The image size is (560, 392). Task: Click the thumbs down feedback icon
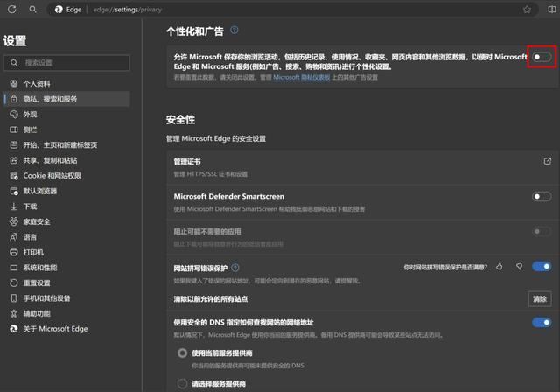(519, 267)
